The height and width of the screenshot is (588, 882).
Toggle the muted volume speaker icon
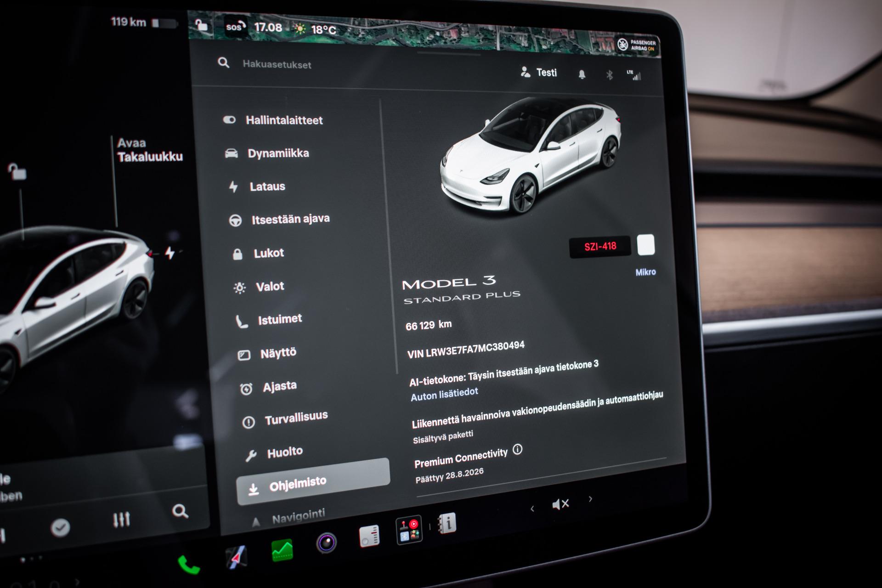[x=560, y=504]
